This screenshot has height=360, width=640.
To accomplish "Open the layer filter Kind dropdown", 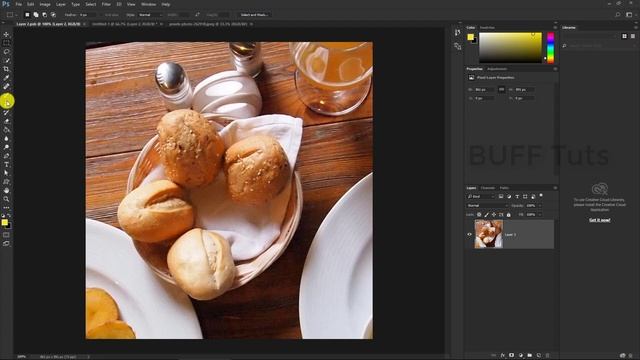I will click(481, 197).
